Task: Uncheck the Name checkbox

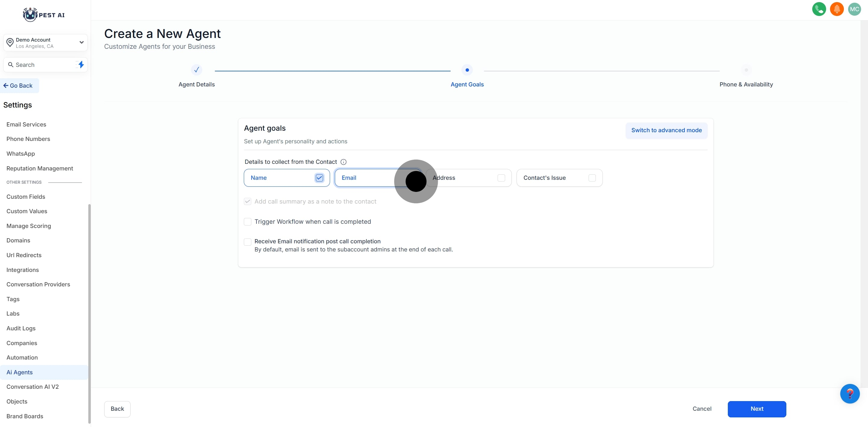Action: (319, 178)
